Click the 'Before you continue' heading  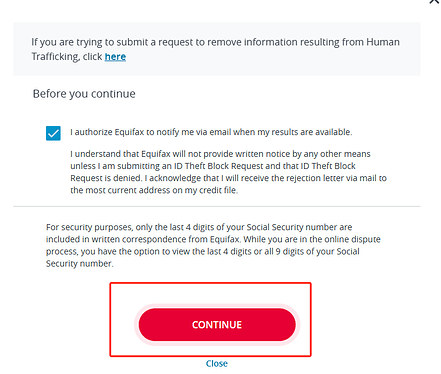84,94
